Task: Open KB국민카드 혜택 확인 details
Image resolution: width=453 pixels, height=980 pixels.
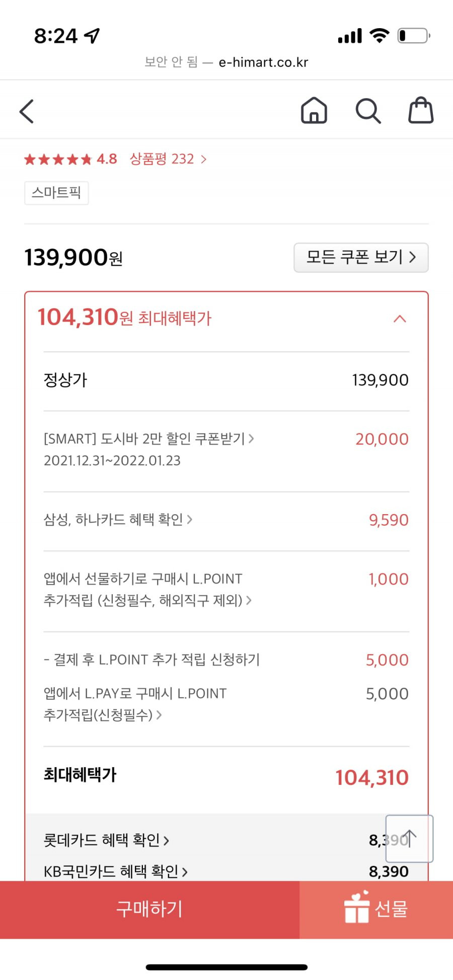Action: tap(116, 871)
